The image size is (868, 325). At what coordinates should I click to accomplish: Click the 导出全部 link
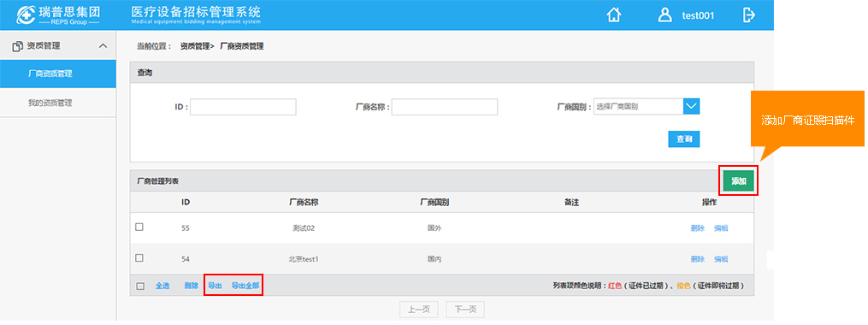(x=245, y=287)
